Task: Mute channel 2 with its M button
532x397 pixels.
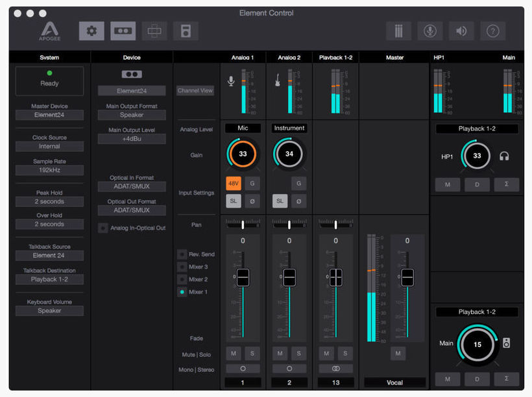Action: point(280,354)
